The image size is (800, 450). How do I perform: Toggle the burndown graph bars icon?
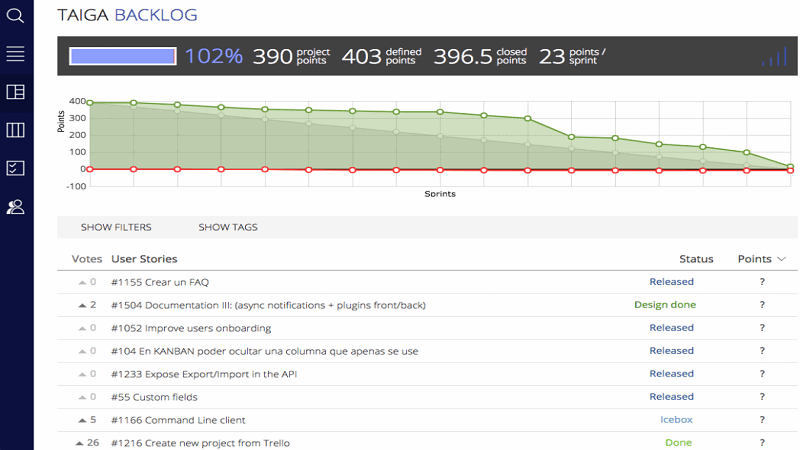click(774, 57)
